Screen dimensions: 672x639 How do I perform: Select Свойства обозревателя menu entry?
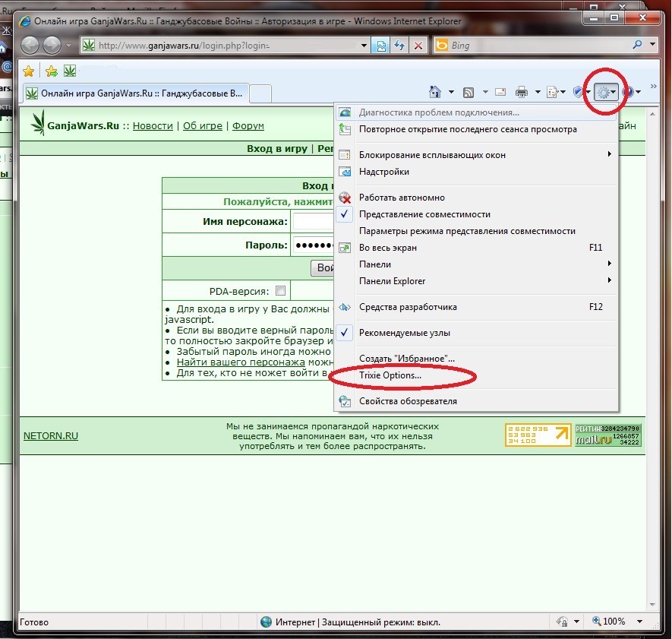coord(475,401)
